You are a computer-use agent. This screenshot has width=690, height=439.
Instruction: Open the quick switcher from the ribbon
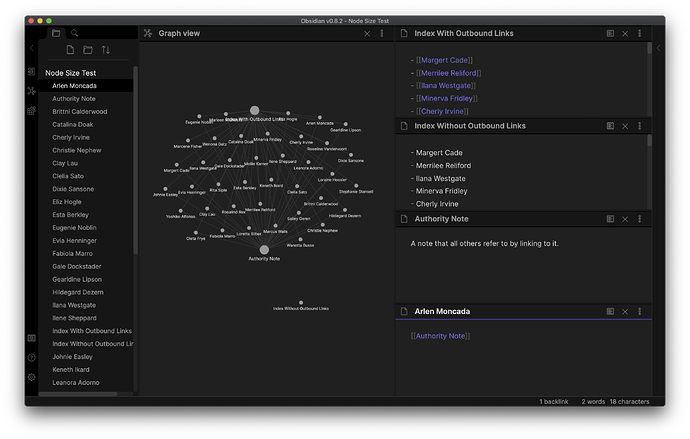pos(31,71)
